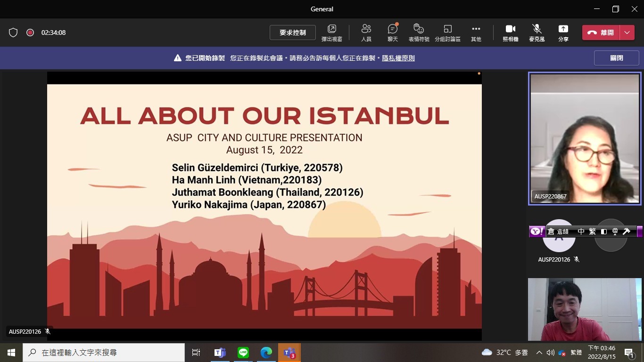Open the notification center icon

(629, 352)
